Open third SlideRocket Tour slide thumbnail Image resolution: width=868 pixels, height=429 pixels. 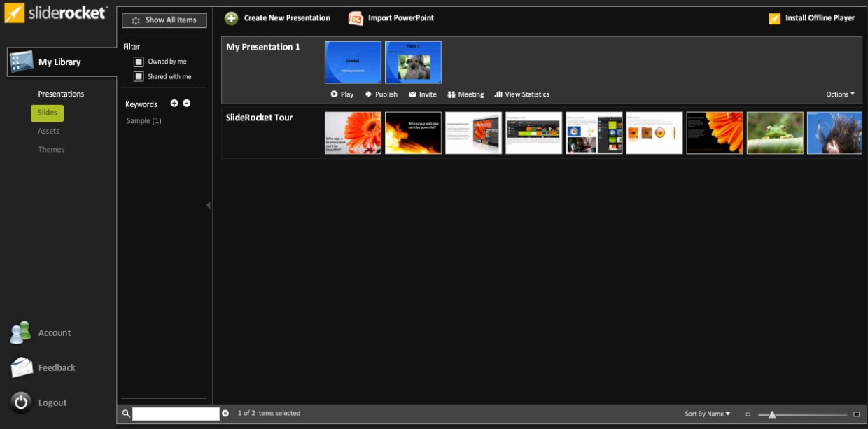pyautogui.click(x=473, y=133)
